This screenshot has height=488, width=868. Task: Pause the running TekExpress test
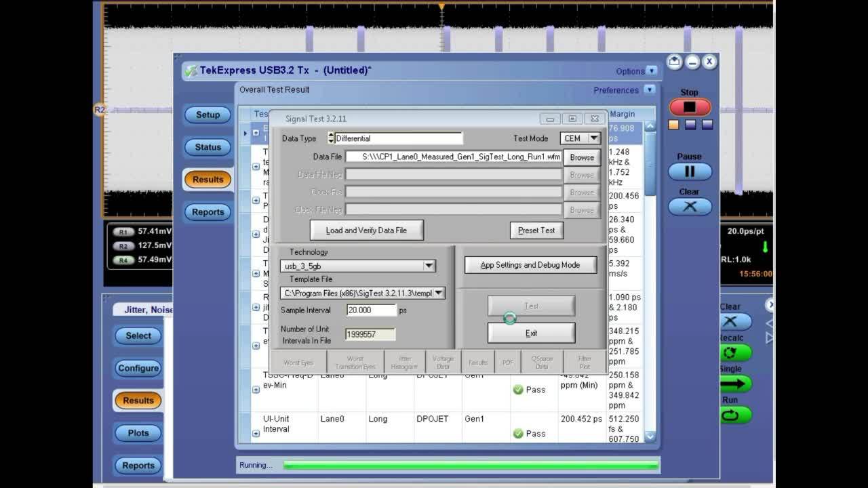click(689, 171)
